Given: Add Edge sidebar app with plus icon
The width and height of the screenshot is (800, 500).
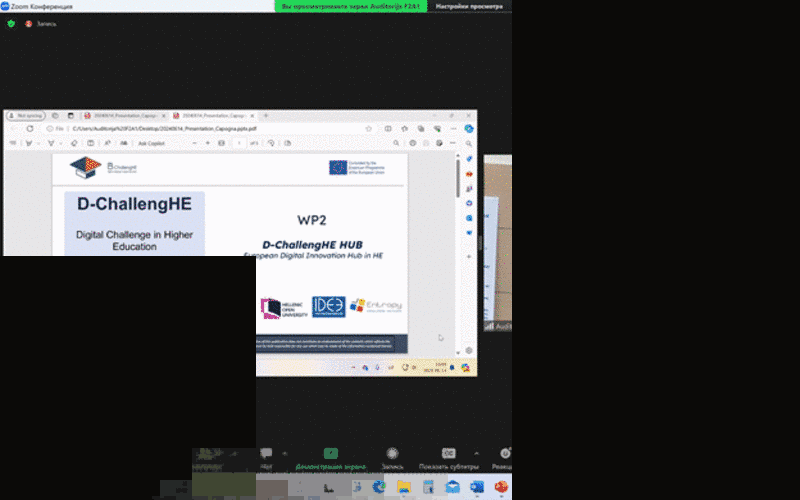Looking at the screenshot, I should pyautogui.click(x=469, y=257).
